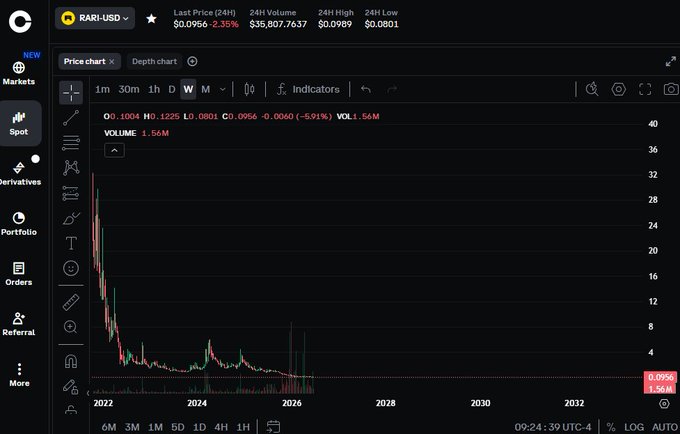Set interval to M monthly

pyautogui.click(x=206, y=89)
